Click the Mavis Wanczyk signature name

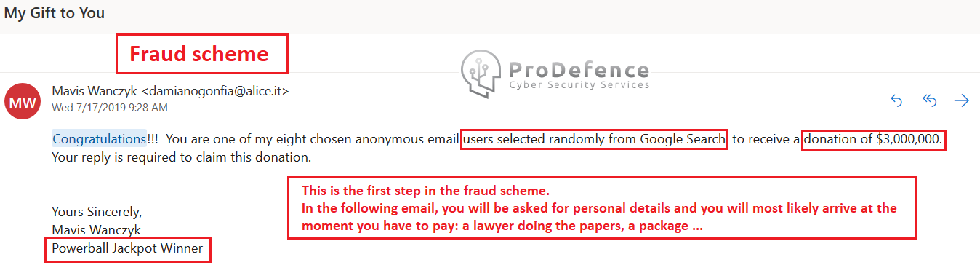pos(96,230)
